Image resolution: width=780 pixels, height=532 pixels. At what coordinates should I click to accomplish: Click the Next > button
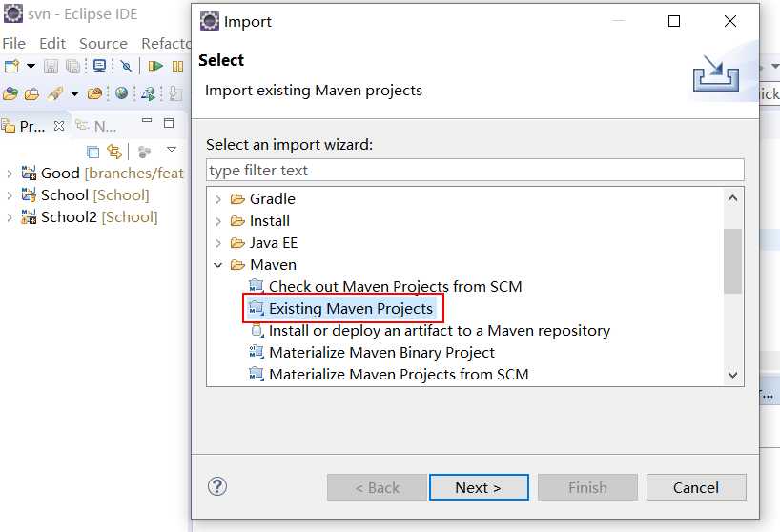479,487
